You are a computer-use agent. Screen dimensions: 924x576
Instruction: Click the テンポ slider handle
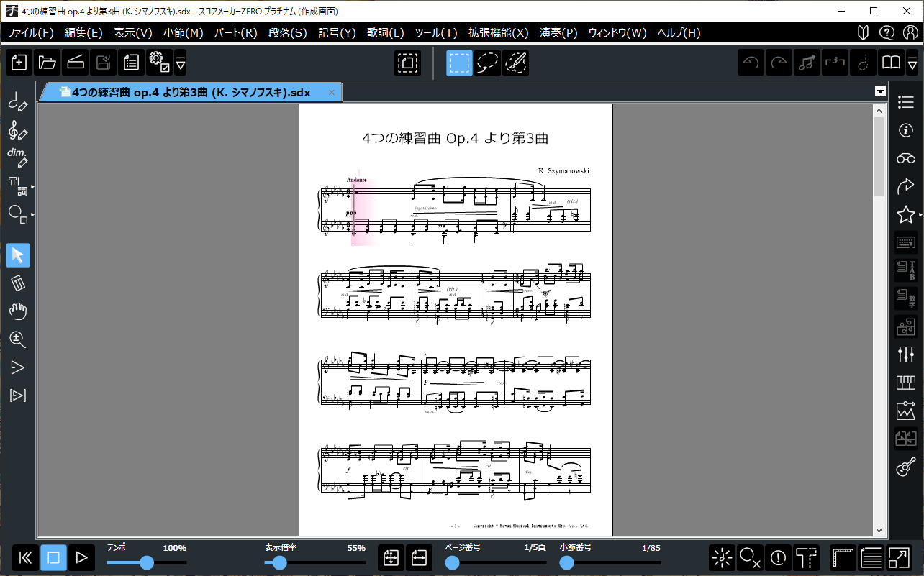147,562
